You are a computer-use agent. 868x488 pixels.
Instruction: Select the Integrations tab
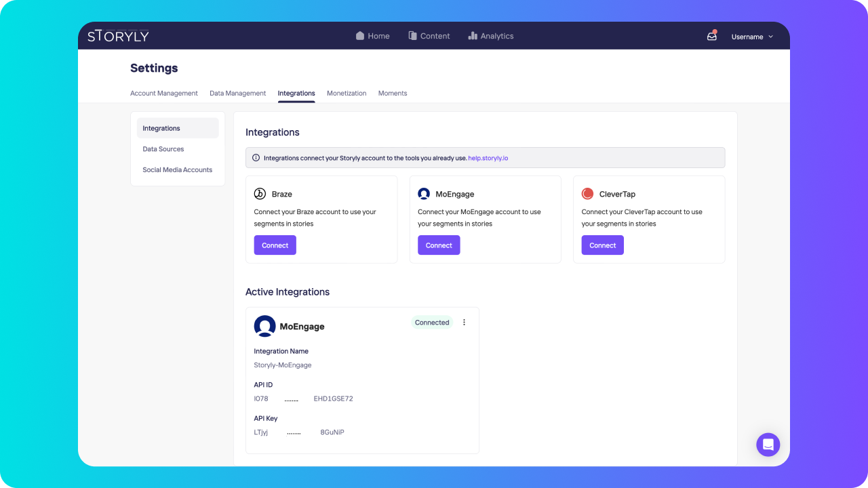296,94
